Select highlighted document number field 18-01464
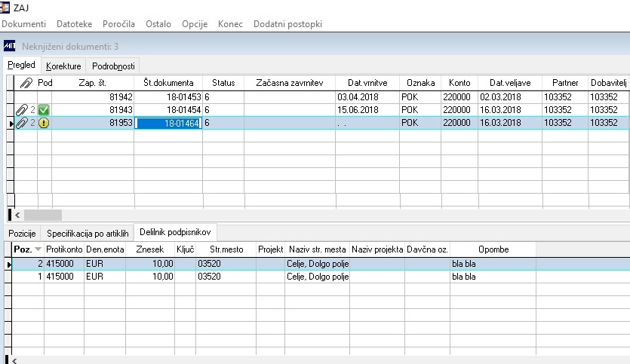Viewport: 630px width, 364px height. tap(168, 123)
